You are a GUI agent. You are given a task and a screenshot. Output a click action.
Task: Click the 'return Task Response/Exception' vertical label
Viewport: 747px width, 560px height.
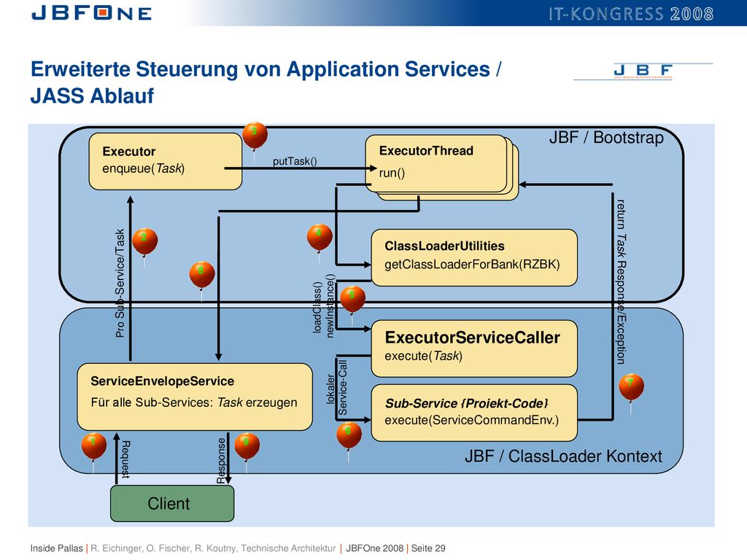tap(621, 282)
